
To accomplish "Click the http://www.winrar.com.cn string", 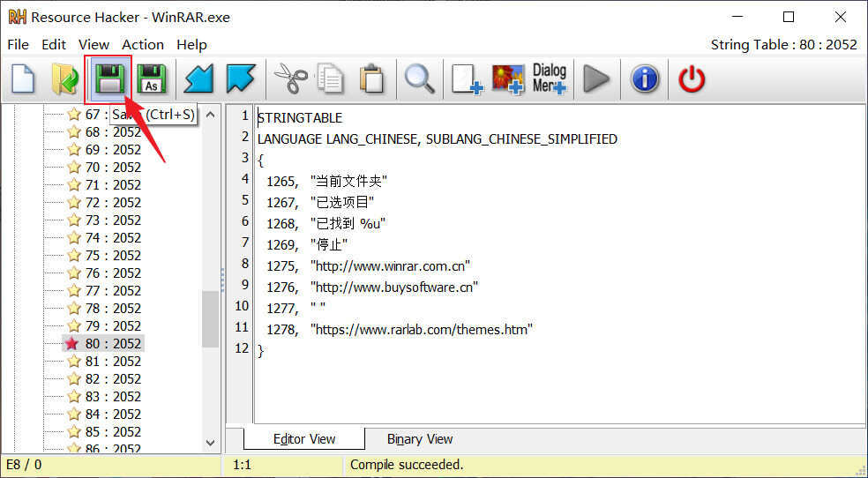I will [390, 266].
